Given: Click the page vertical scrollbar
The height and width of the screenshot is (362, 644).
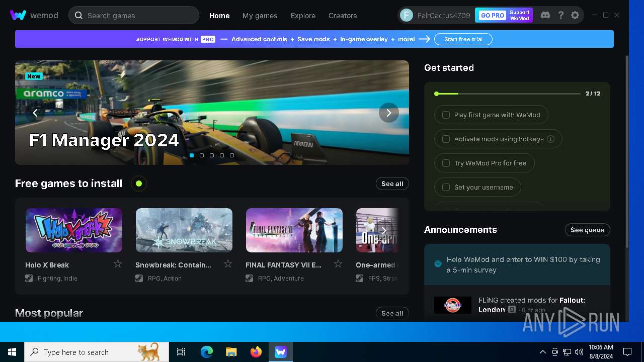Looking at the screenshot, I should pyautogui.click(x=627, y=151).
